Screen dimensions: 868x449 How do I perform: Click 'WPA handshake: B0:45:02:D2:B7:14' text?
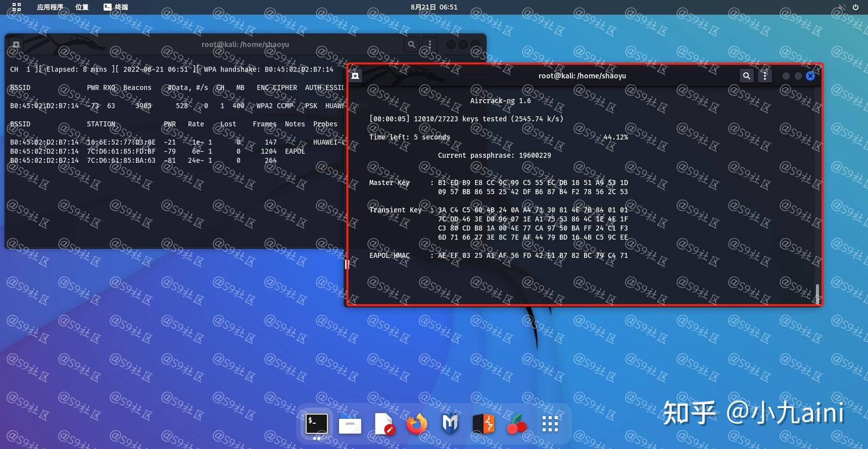click(x=269, y=69)
